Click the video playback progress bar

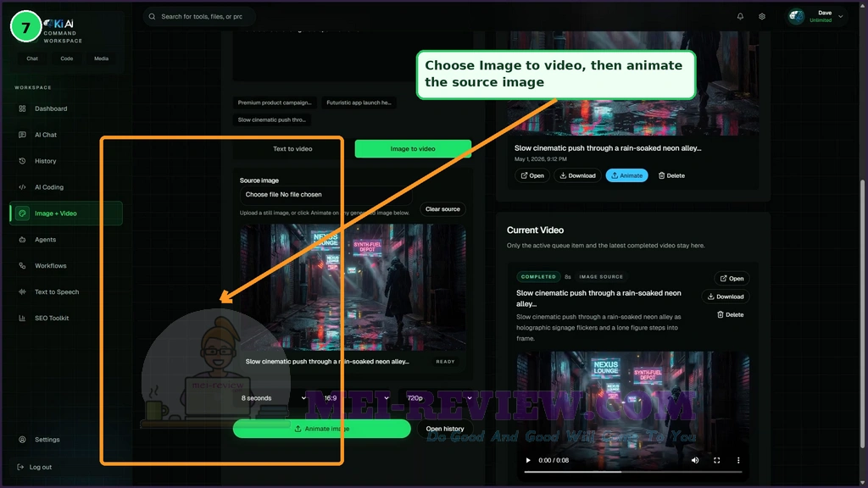pos(632,472)
